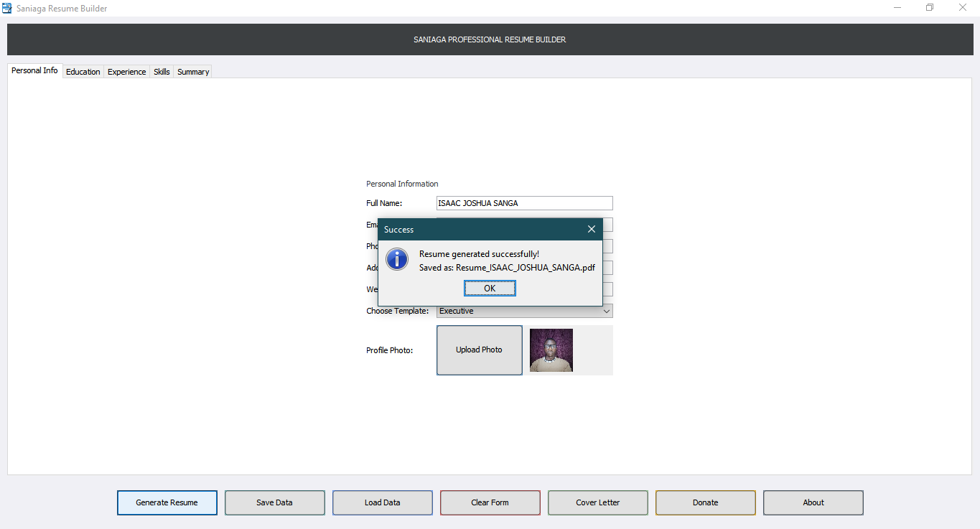Click the uploaded profile photo thumbnail
This screenshot has width=980, height=529.
[551, 350]
